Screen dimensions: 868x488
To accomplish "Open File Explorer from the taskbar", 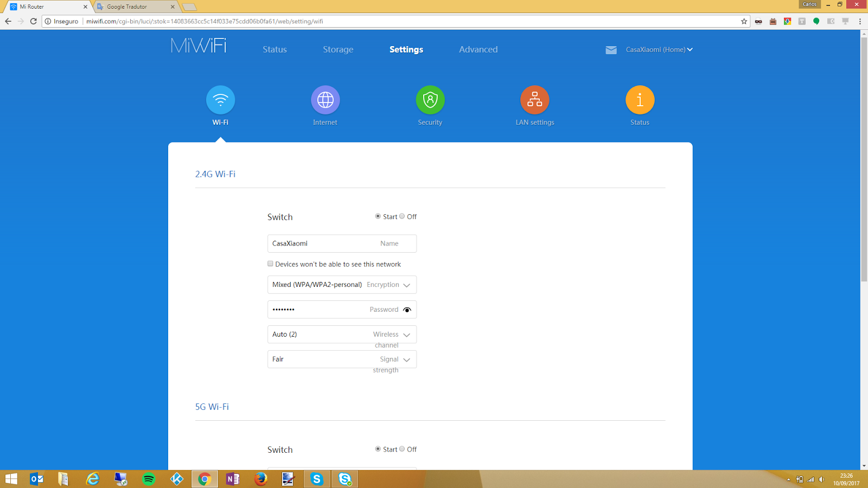I will (63, 479).
